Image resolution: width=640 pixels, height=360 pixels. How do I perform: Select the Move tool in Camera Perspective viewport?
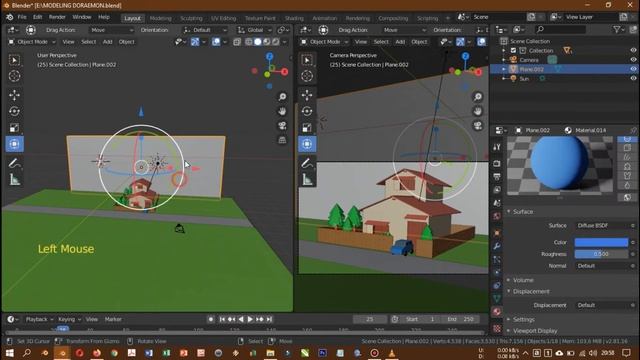307,95
